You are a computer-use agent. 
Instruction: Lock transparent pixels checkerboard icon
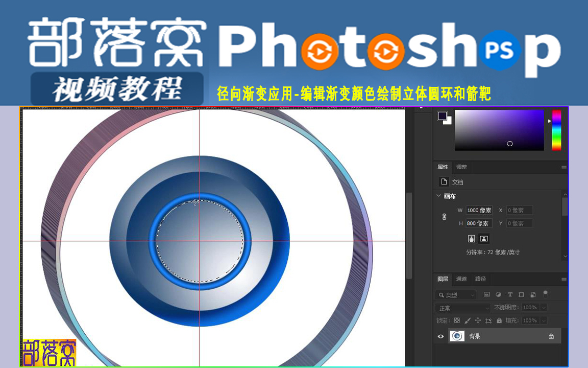coord(457,320)
